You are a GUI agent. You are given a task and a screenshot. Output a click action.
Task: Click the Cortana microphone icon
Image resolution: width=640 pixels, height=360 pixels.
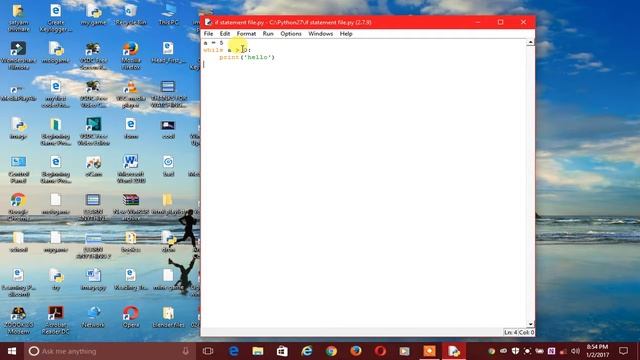(186, 351)
